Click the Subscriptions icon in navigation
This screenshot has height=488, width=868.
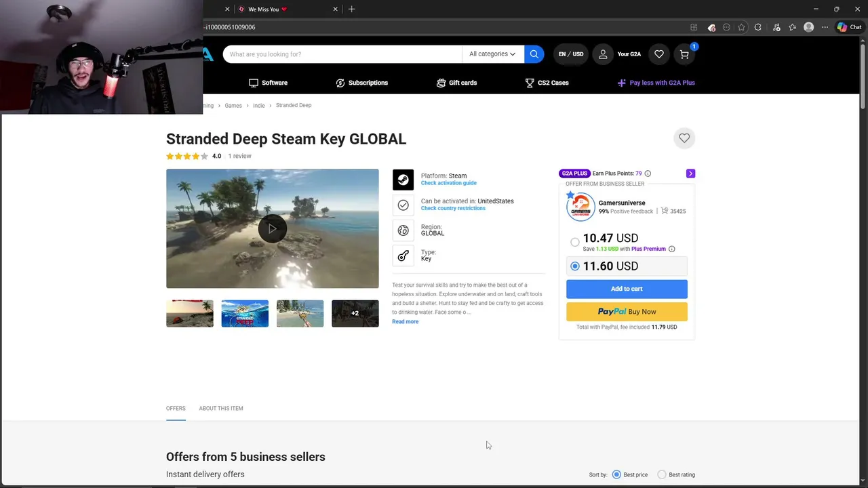pos(340,83)
